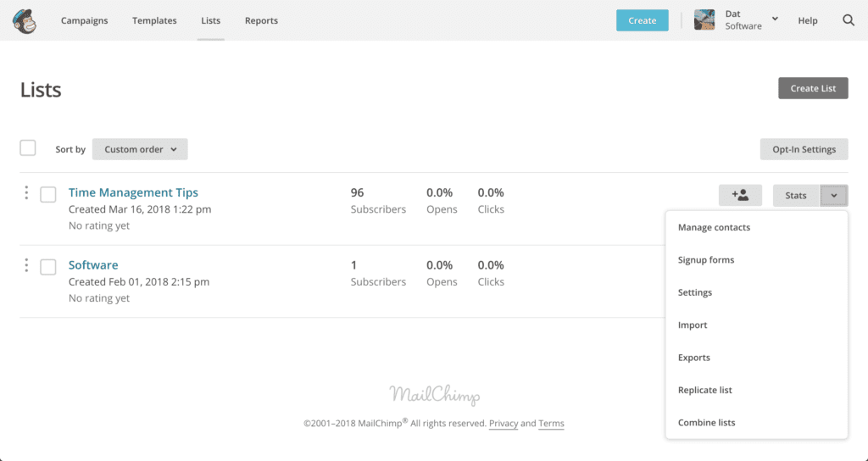The width and height of the screenshot is (868, 461).
Task: Click 'Created Feb 01, 2018 2:15 pm'
Action: 139,281
